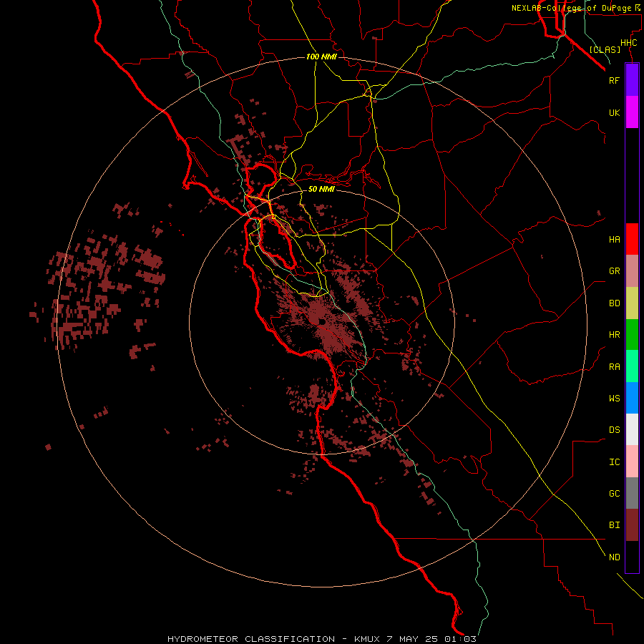Screen dimensions: 644x644
Task: Click the UK legend label
Action: (614, 112)
